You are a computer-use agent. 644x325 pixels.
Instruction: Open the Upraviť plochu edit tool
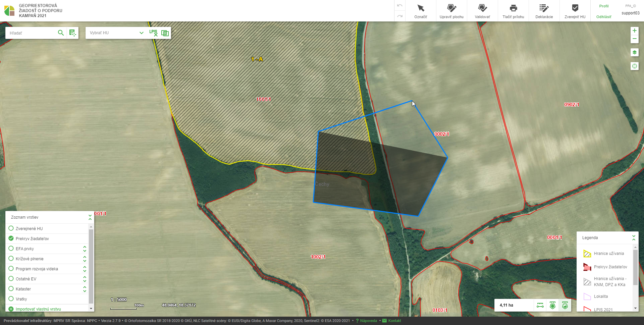click(451, 11)
